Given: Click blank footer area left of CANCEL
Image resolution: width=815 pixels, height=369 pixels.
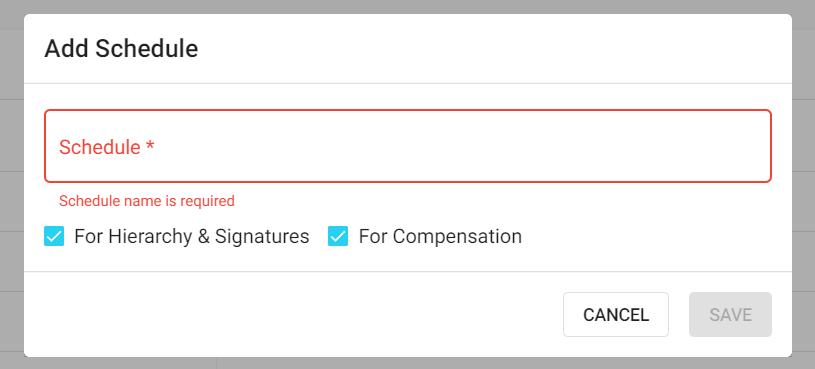Looking at the screenshot, I should [x=291, y=314].
